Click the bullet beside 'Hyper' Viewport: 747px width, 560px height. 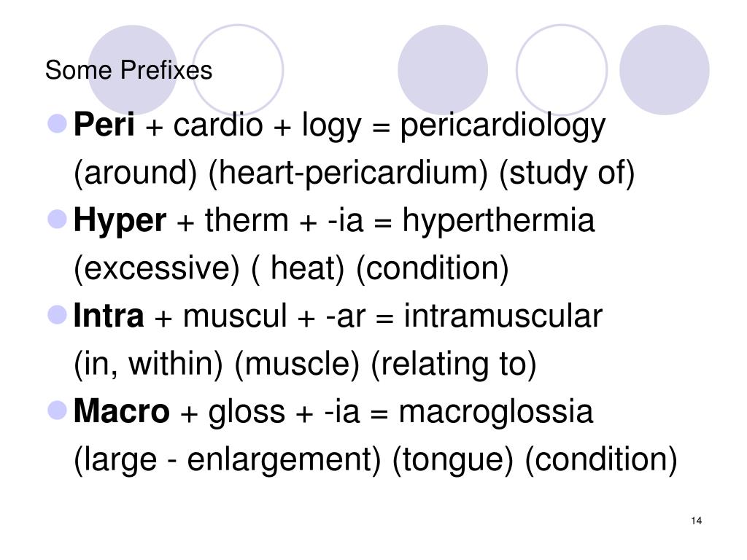click(x=58, y=219)
